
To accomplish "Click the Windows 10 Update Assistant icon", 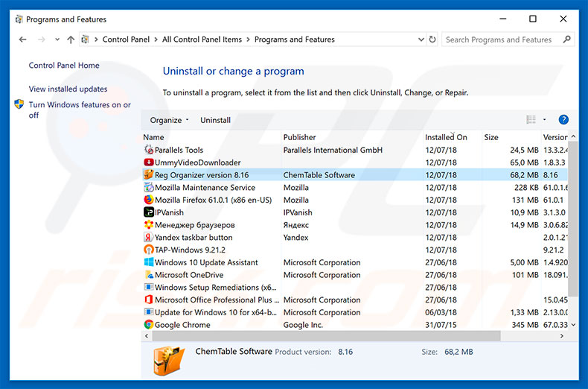I will [149, 262].
